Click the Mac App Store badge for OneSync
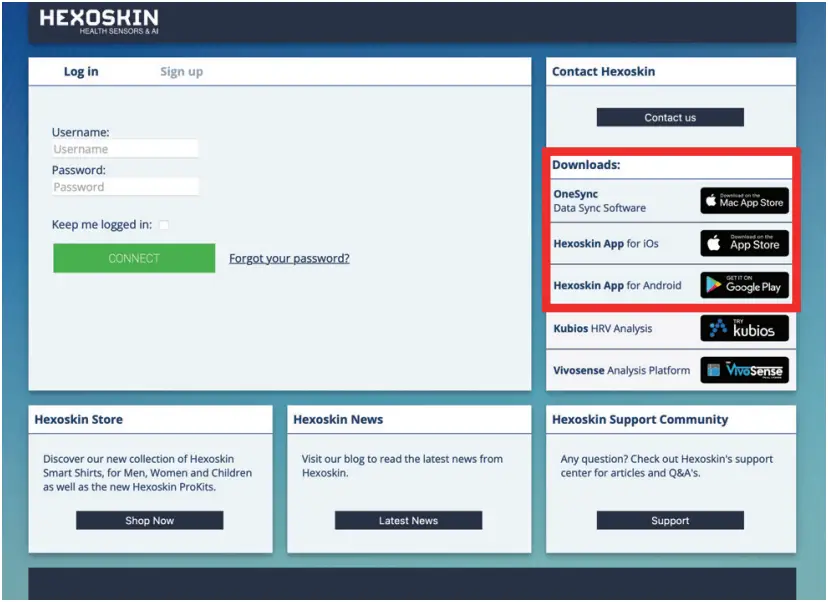Screen dimensions: 828x602 pos(744,200)
